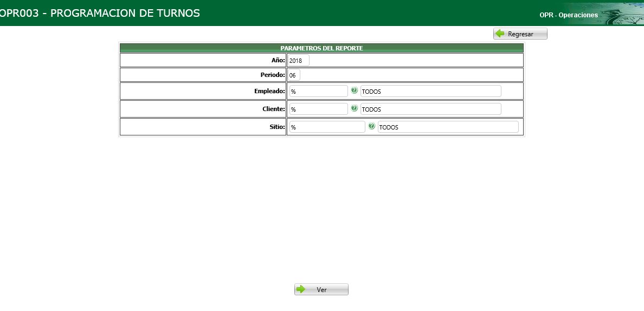Click the OPR003 - PROGRAMACION DE TURNOS title
Image resolution: width=644 pixels, height=311 pixels.
tap(100, 13)
